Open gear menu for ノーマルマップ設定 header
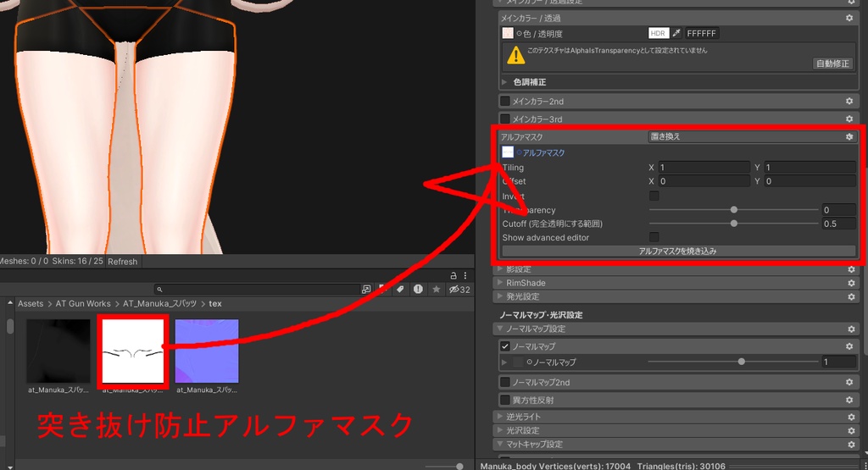 point(851,329)
